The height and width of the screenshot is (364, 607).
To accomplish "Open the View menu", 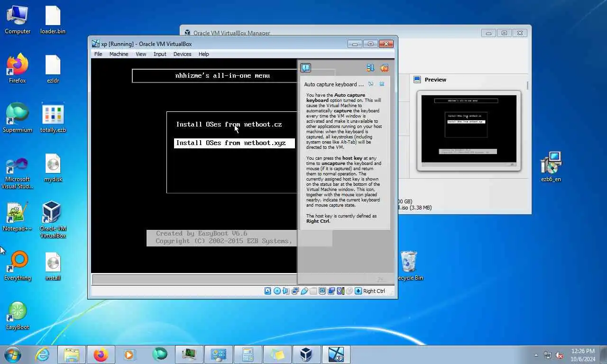I will [x=141, y=54].
